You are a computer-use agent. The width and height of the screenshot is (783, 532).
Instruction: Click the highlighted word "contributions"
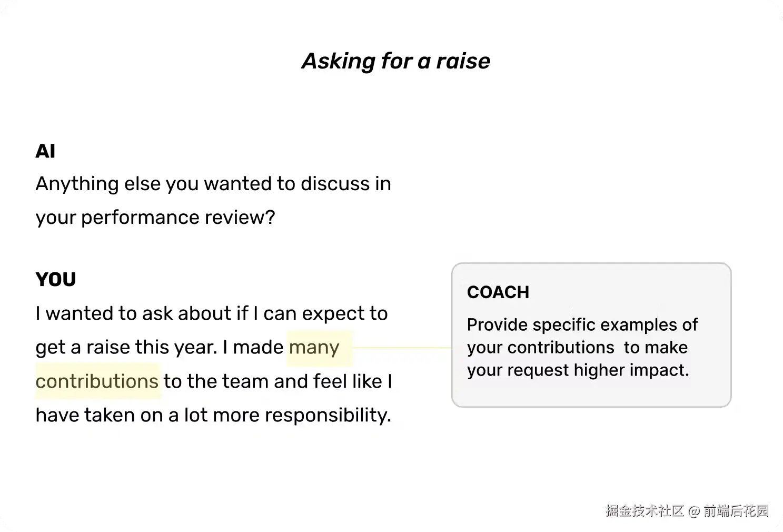click(97, 381)
